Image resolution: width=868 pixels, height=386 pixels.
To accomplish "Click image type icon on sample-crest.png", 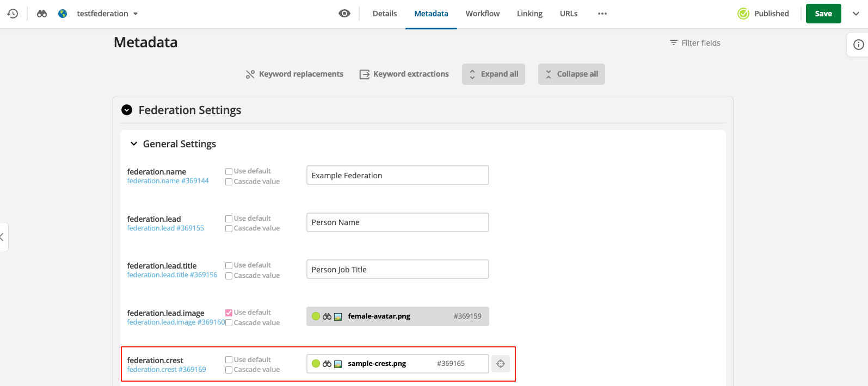I will [x=338, y=364].
